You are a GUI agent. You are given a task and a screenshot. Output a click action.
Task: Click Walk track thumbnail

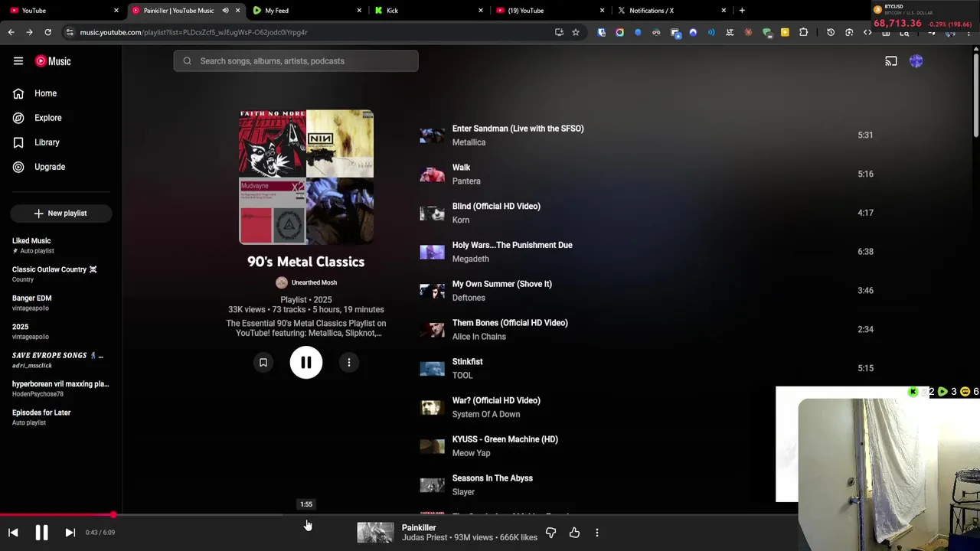coord(432,174)
